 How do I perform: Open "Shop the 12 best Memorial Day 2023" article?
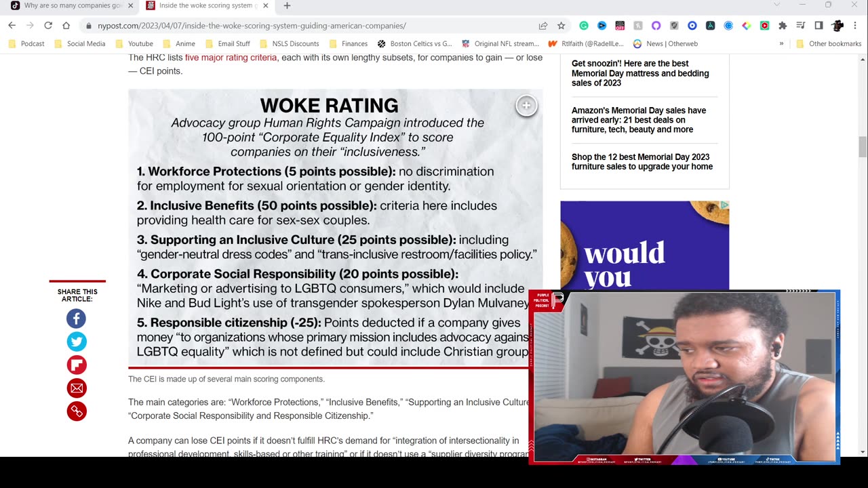pyautogui.click(x=642, y=161)
